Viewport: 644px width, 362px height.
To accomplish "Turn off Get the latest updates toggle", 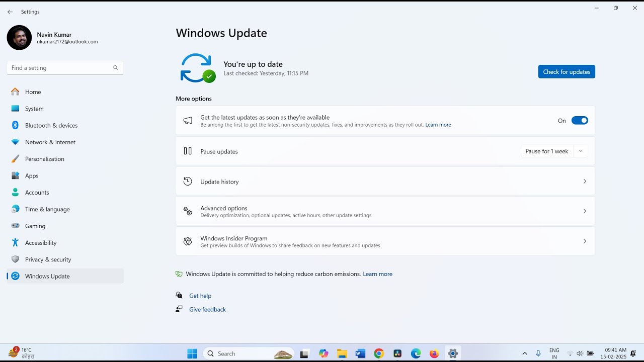I will [x=580, y=121].
